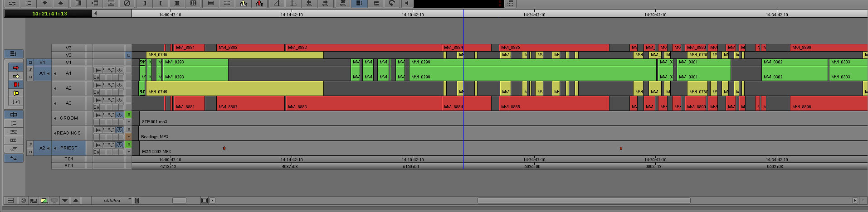
Task: Open the Untitled timeline view dropdown
Action: [130, 200]
